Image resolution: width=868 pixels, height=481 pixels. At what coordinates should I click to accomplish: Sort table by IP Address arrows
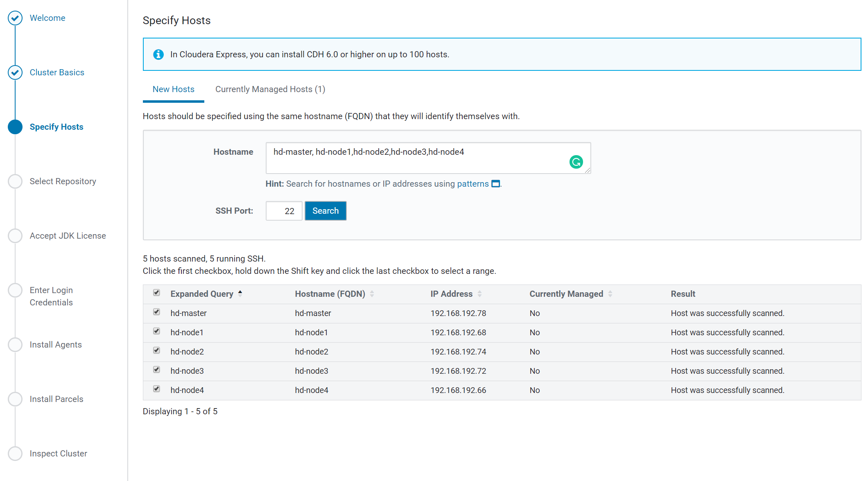479,294
